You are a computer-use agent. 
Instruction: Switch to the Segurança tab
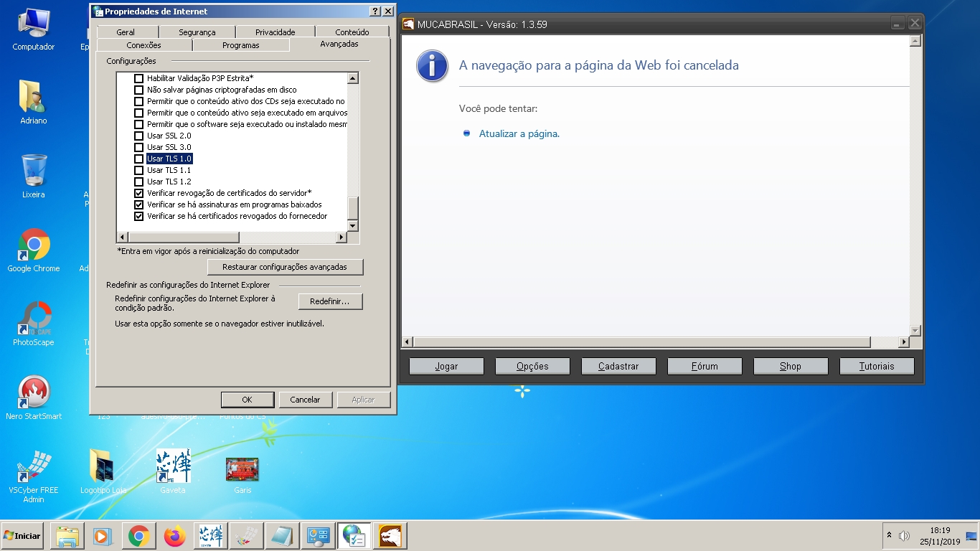[x=197, y=32]
